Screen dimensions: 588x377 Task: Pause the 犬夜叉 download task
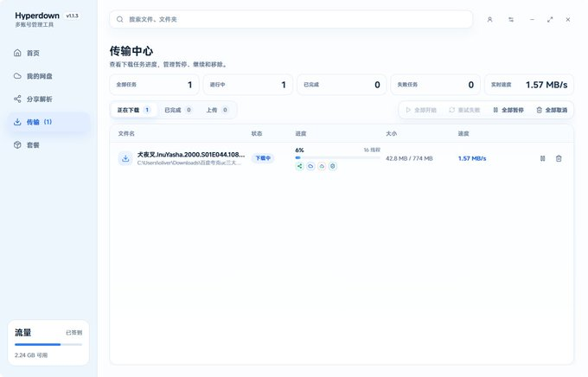542,158
